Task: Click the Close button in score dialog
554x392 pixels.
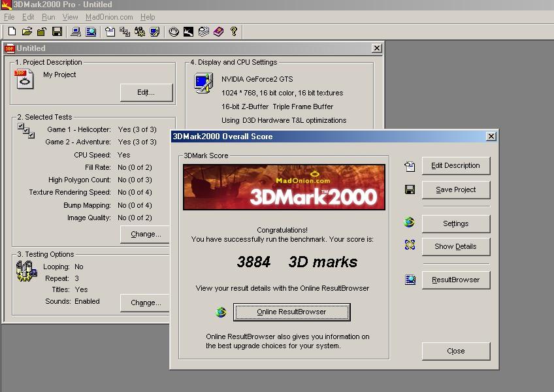Action: 456,351
